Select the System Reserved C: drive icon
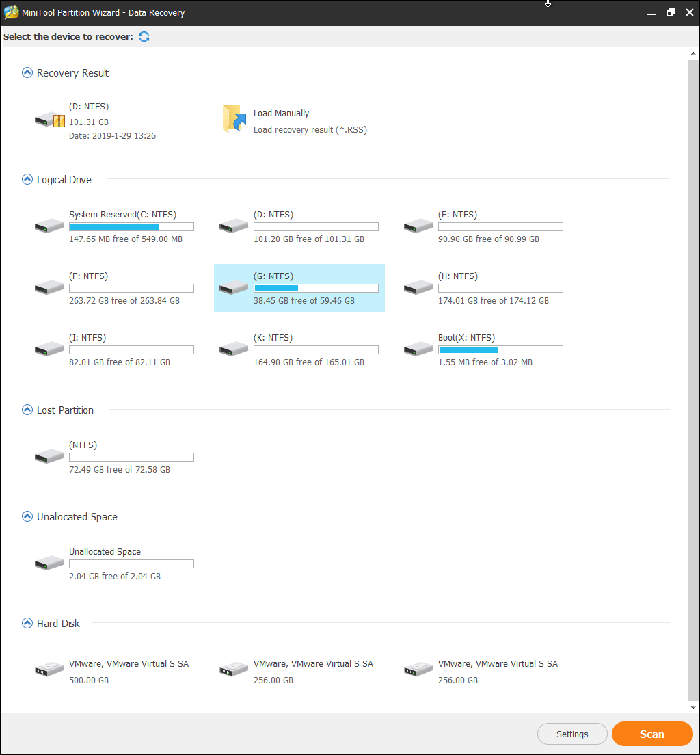The image size is (700, 755). click(49, 226)
